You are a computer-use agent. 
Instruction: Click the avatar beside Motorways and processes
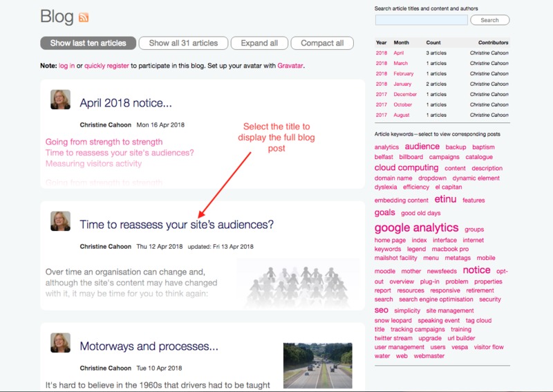(x=60, y=342)
